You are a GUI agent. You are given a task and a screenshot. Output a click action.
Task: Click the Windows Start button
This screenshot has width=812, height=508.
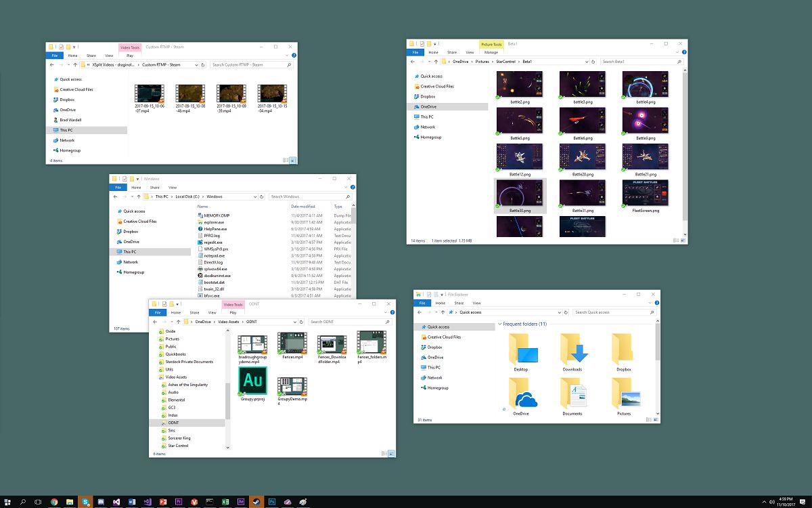tap(7, 502)
